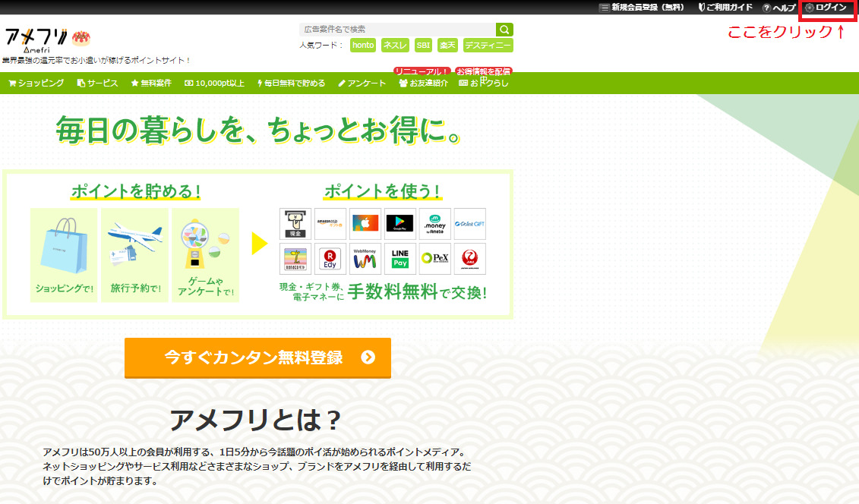Select the Rakuten Edy icon
Image resolution: width=859 pixels, height=504 pixels.
(x=330, y=258)
